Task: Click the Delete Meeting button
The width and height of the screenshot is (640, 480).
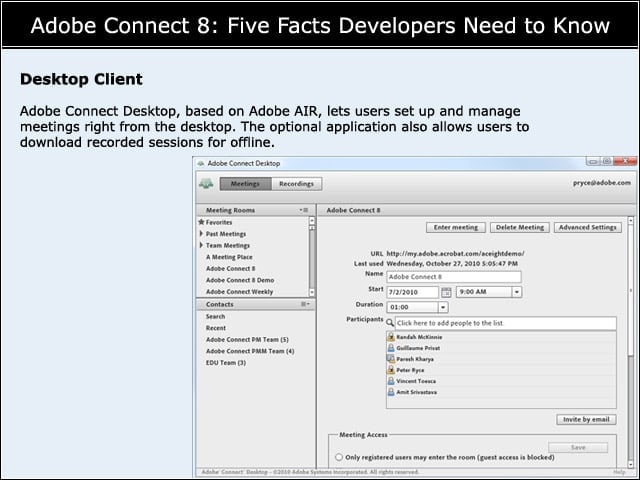Action: [520, 227]
